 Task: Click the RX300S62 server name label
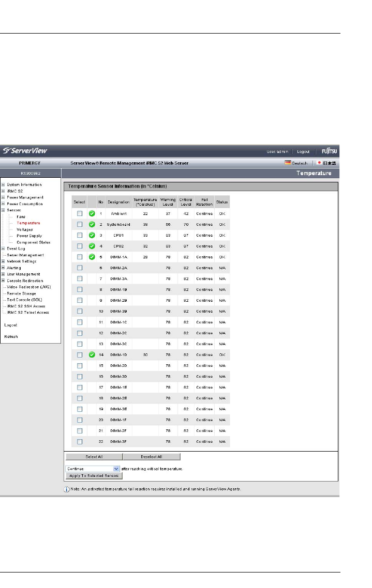point(31,173)
